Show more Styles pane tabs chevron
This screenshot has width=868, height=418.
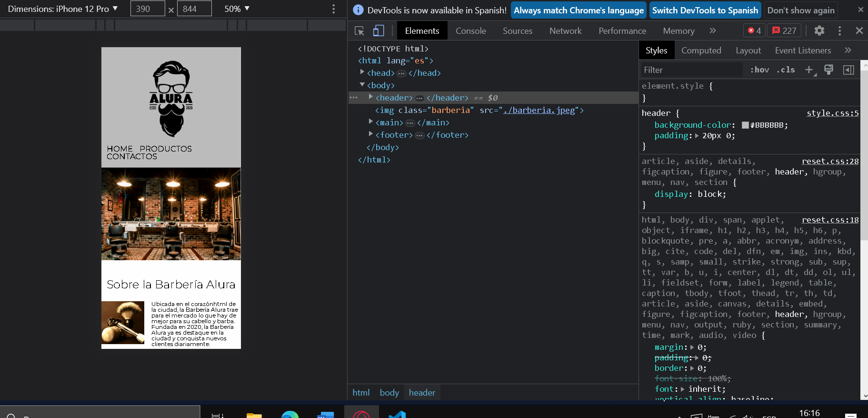click(x=848, y=50)
